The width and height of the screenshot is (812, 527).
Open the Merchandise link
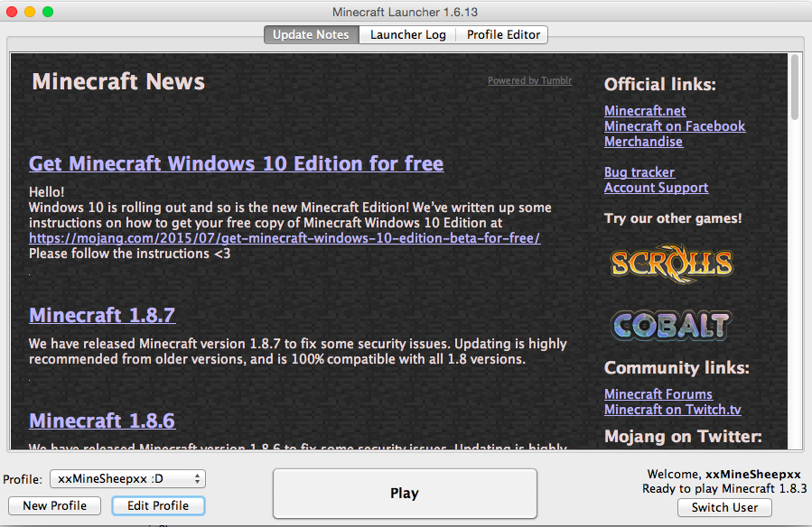(643, 142)
